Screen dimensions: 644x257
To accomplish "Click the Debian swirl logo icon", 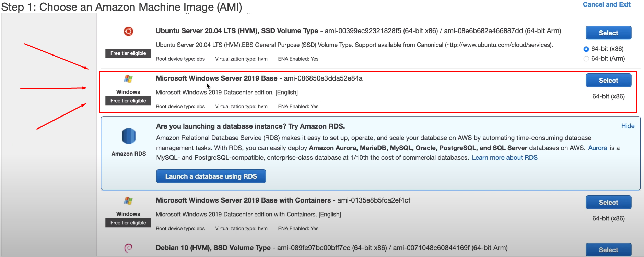I will coord(128,248).
